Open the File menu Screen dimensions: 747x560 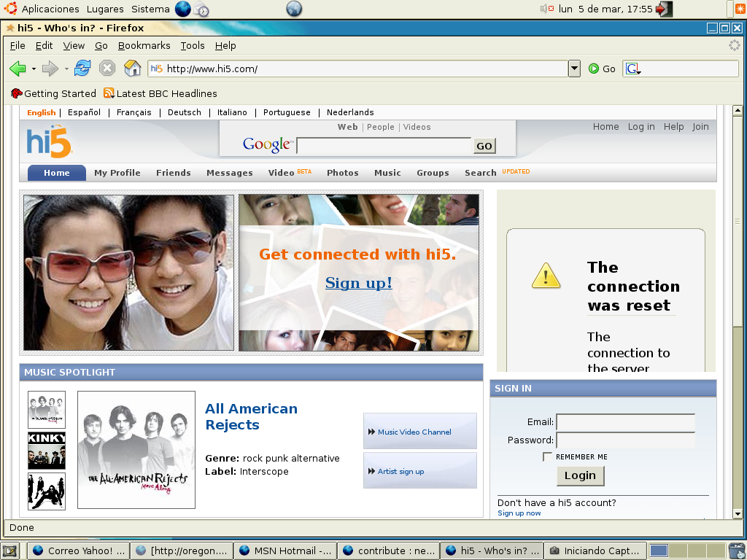coord(18,45)
